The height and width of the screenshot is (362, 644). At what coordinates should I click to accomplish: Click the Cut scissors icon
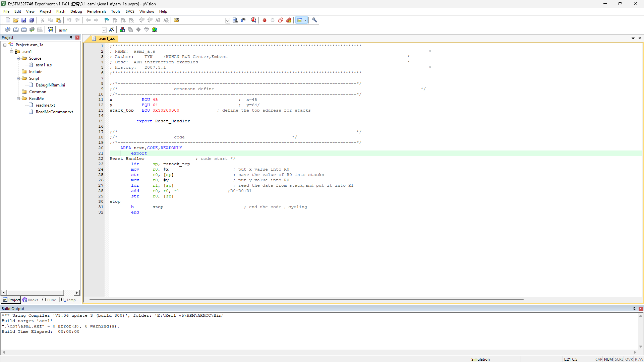pyautogui.click(x=43, y=20)
